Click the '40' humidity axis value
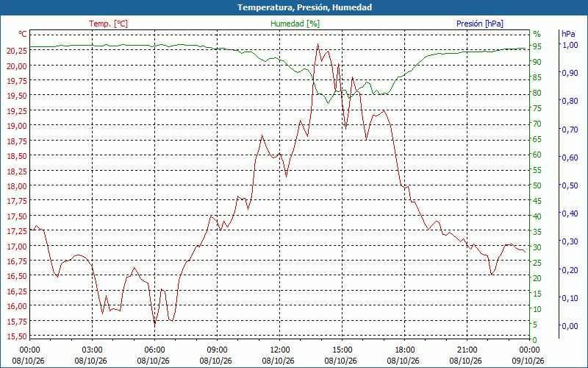Viewport: 588px width, 368px height. tap(537, 216)
